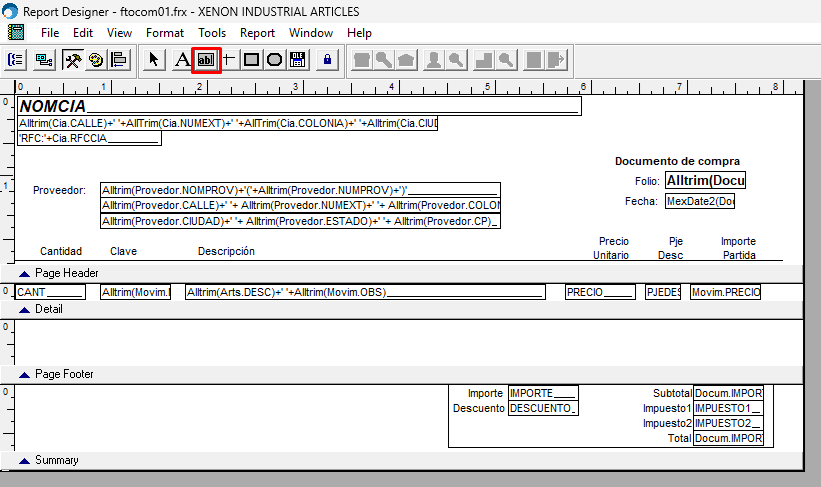Select the IMPUESTO1 summary field
The image size is (821, 487).
click(x=728, y=408)
